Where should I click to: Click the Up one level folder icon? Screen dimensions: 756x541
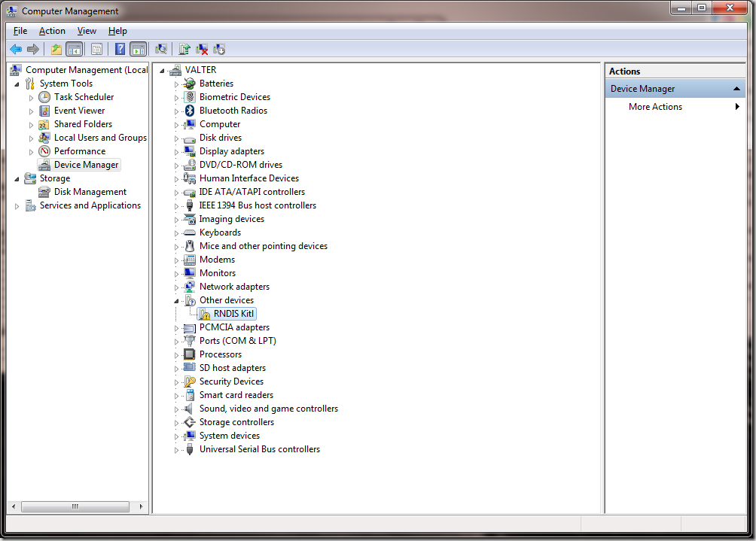pyautogui.click(x=56, y=49)
